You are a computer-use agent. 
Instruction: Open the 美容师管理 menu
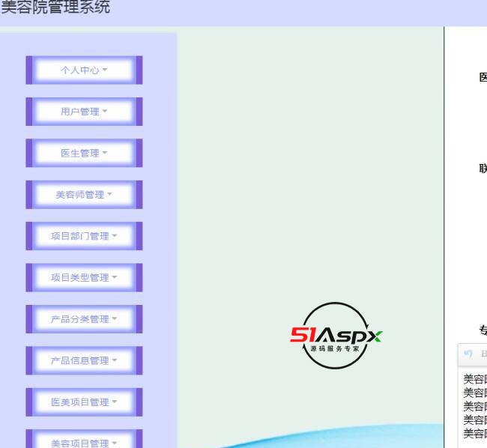tap(84, 195)
